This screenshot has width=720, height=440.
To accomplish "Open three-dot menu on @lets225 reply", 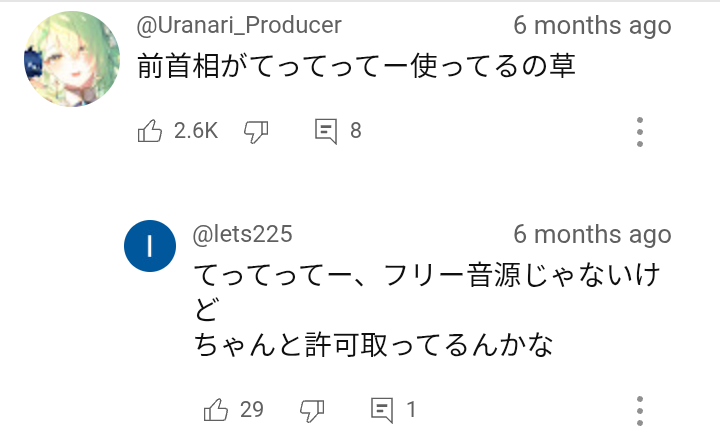I will [640, 409].
